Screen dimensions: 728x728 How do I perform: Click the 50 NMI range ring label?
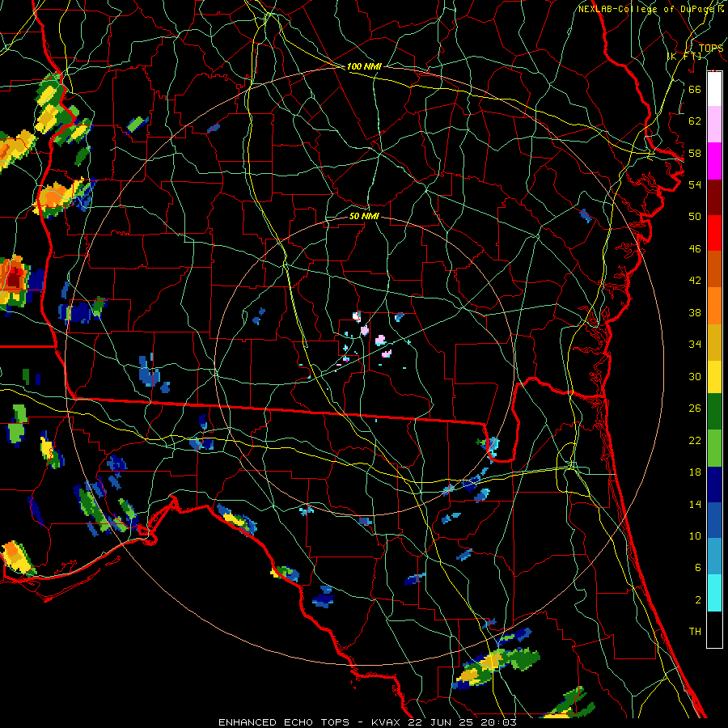click(x=364, y=216)
